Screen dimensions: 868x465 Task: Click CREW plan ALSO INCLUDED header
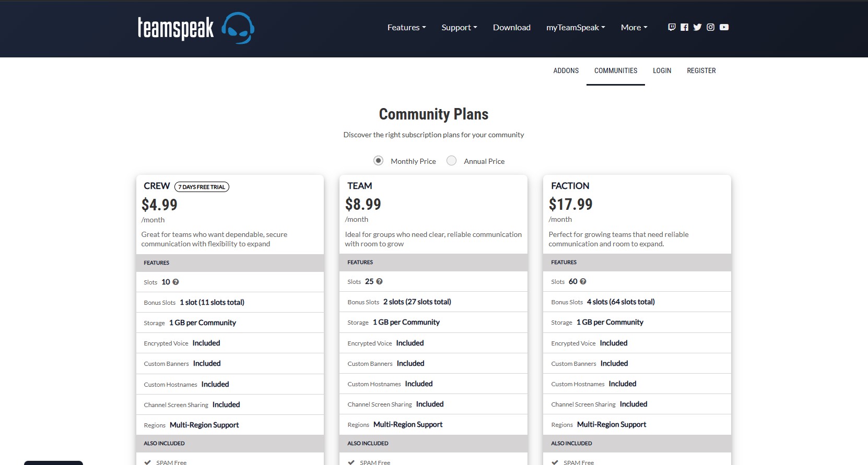coord(230,444)
